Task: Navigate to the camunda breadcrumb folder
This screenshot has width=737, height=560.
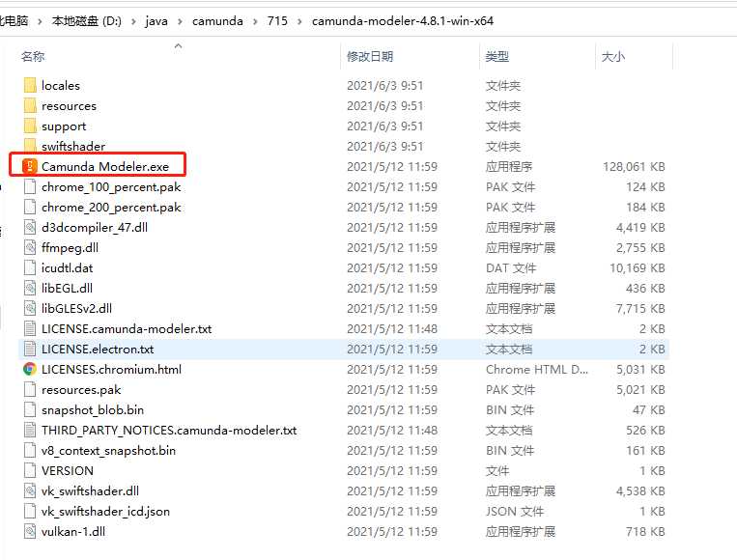Action: 217,21
